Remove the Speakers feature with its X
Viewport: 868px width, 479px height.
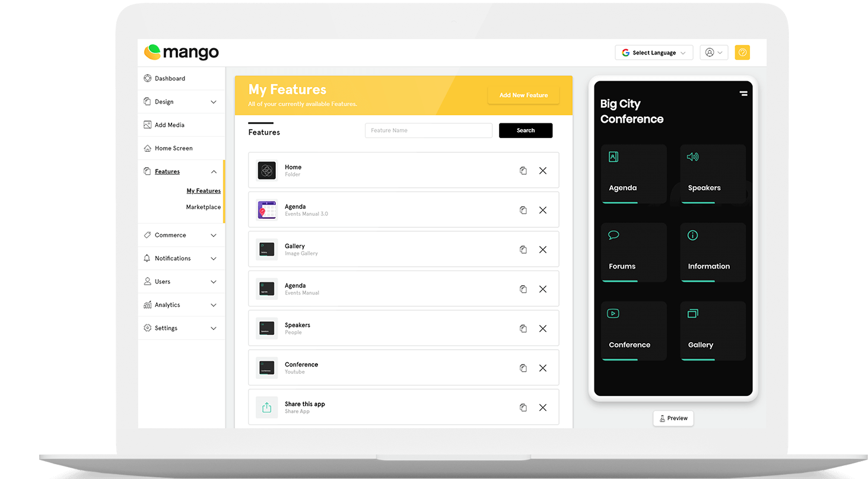[x=542, y=328]
